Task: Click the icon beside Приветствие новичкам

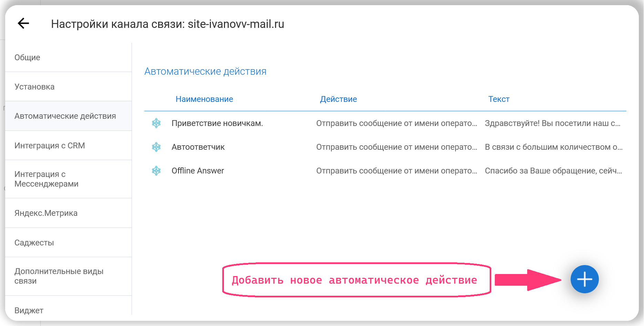Action: click(x=156, y=123)
